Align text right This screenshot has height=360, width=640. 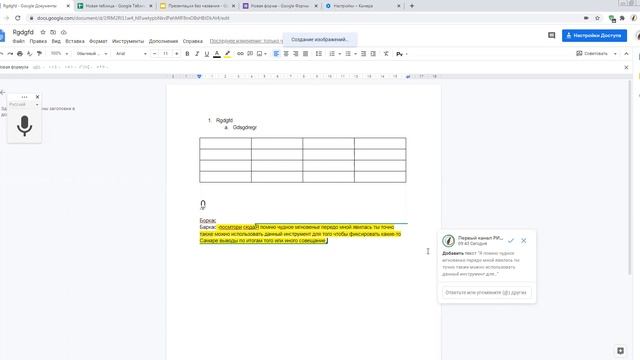(x=296, y=54)
